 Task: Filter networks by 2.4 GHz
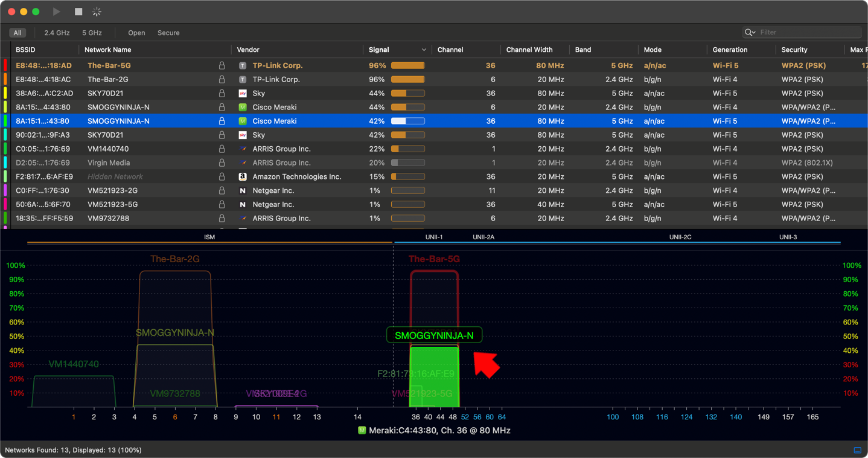coord(57,33)
